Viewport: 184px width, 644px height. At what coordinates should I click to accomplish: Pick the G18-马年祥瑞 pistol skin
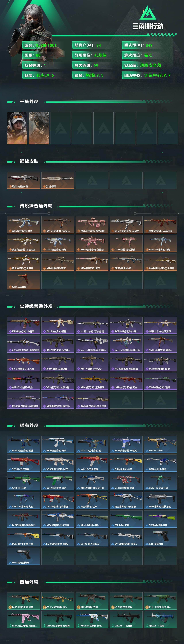[24, 281]
